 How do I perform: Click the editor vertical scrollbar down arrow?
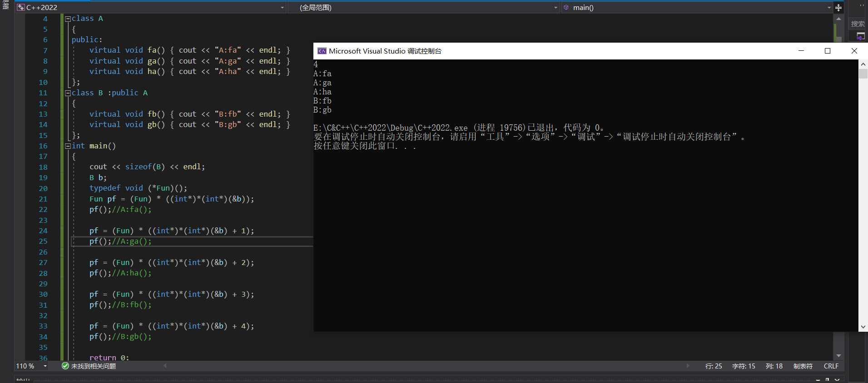(838, 356)
